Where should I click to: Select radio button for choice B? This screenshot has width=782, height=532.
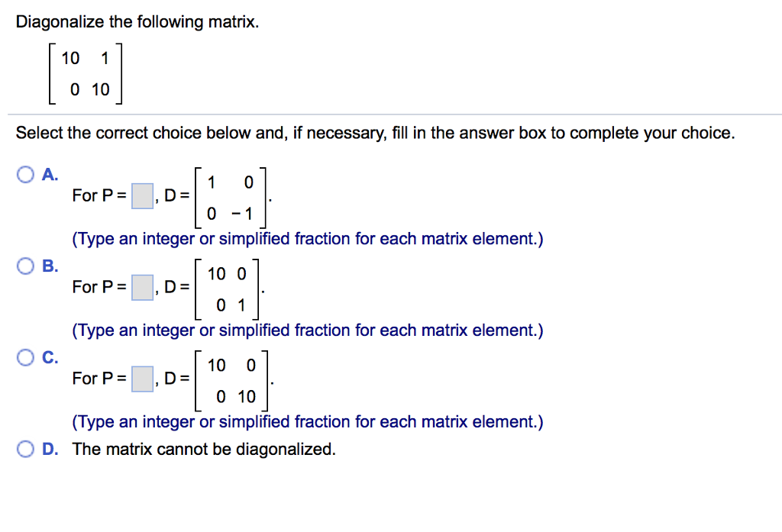point(24,266)
